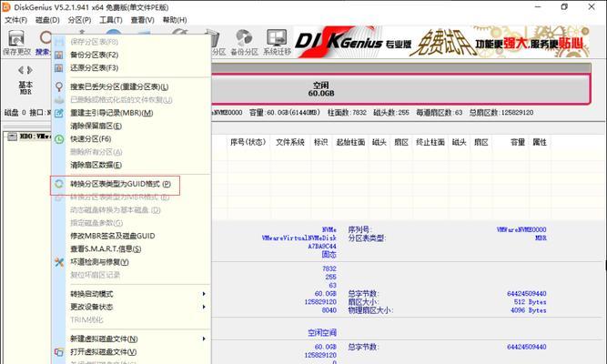The width and height of the screenshot is (607, 364).
Task: Click the DiskGenius app icon in title bar
Action: point(6,7)
